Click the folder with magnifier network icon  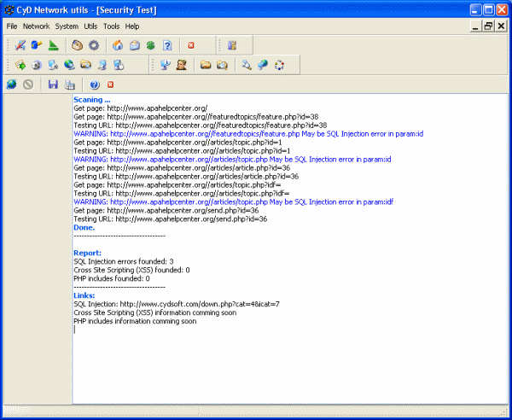click(85, 65)
